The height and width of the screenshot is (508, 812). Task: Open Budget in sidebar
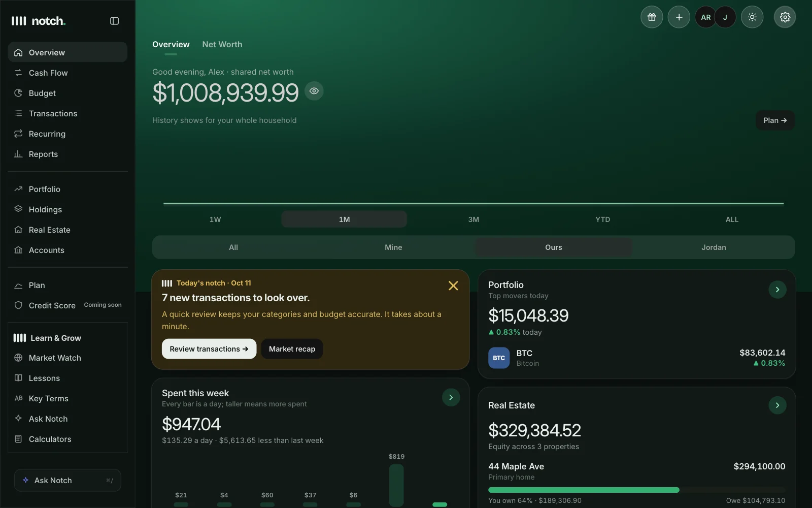67,93
